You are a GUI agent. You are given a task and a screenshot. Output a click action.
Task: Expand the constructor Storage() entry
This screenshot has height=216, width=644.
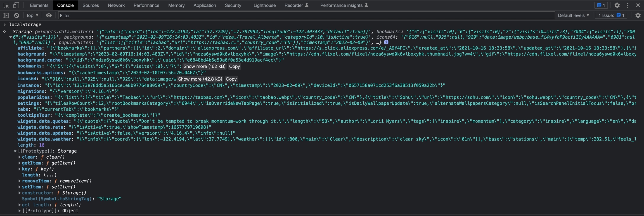click(x=20, y=193)
